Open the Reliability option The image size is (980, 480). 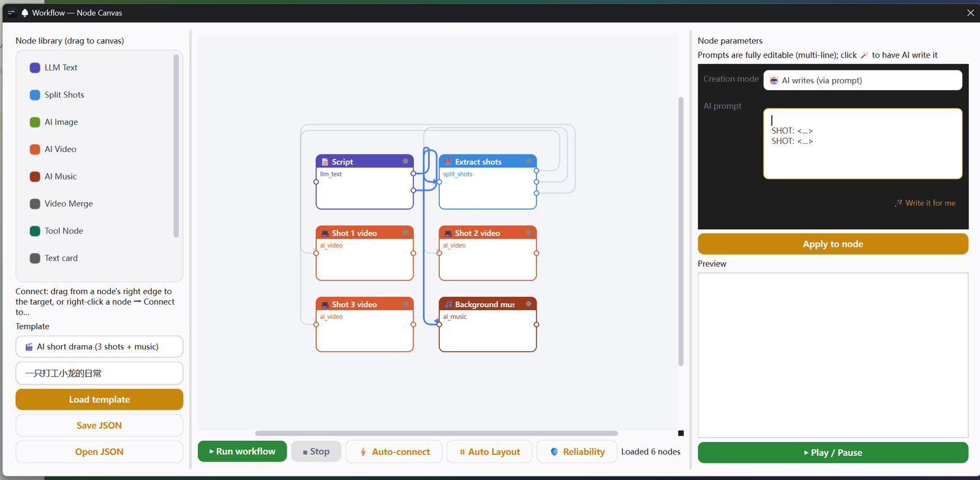577,452
